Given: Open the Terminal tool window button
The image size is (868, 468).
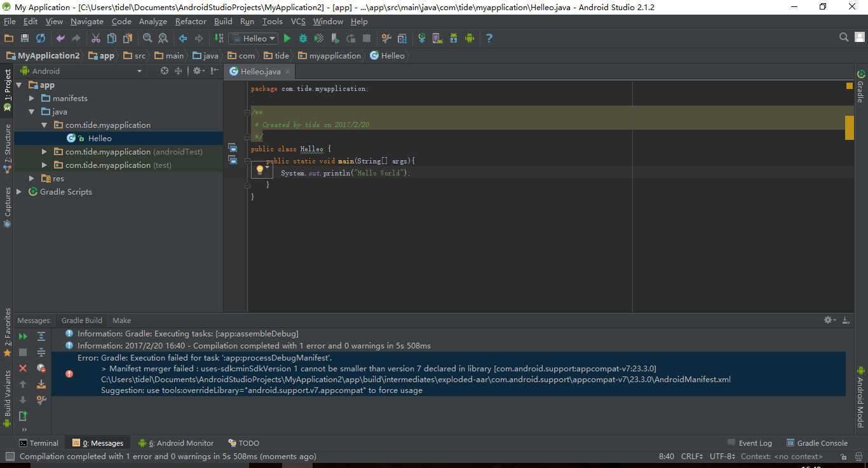Looking at the screenshot, I should (x=39, y=443).
